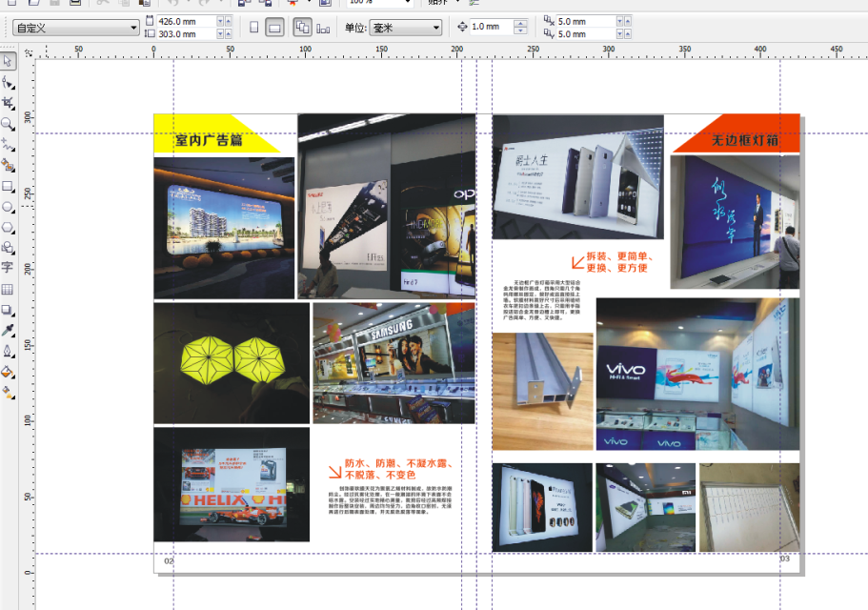Image resolution: width=868 pixels, height=610 pixels.
Task: Select the Table tool
Action: [8, 289]
